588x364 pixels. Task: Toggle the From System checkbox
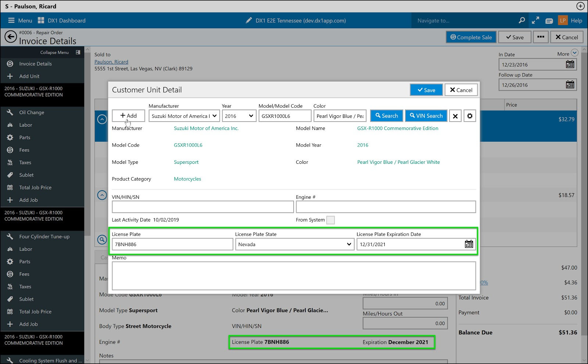330,220
